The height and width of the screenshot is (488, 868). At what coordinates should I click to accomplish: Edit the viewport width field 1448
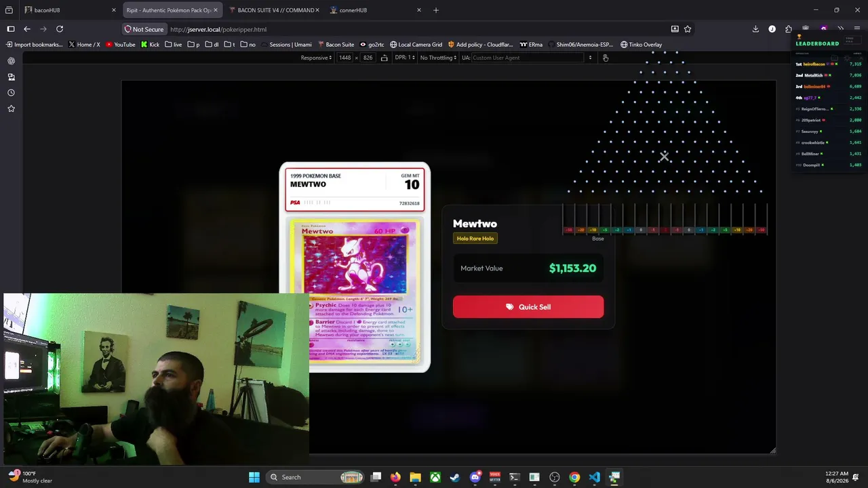345,58
